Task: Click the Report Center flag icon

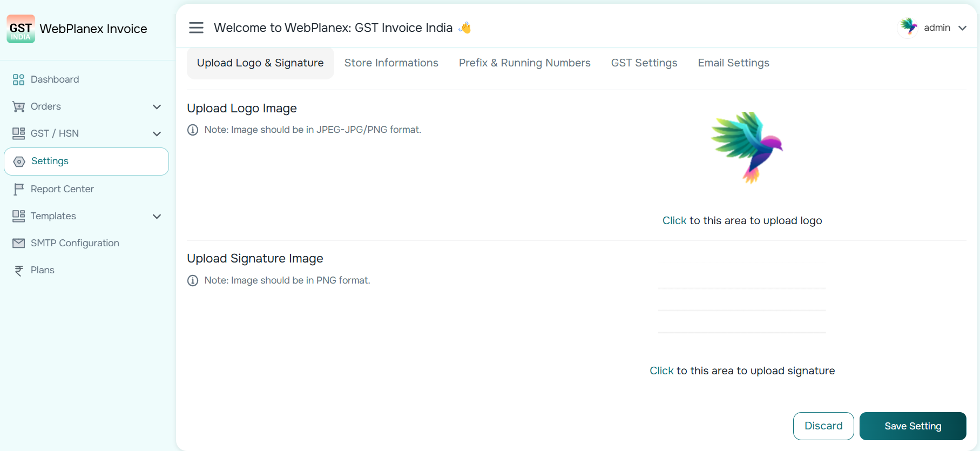Action: (x=18, y=189)
